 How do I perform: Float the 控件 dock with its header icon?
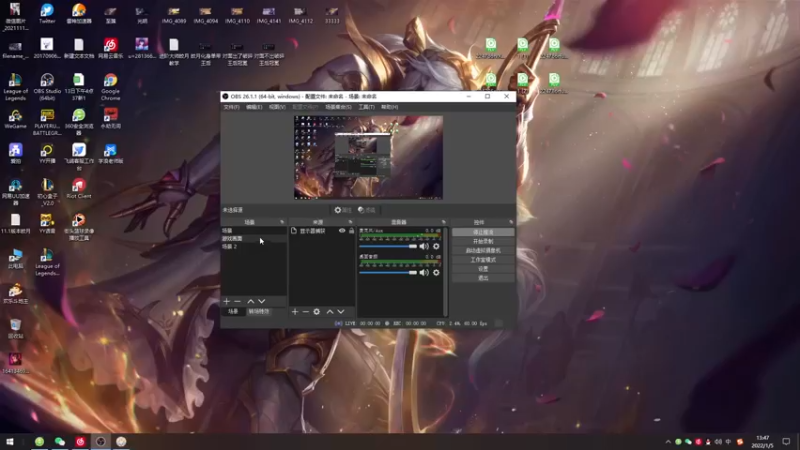pyautogui.click(x=511, y=222)
